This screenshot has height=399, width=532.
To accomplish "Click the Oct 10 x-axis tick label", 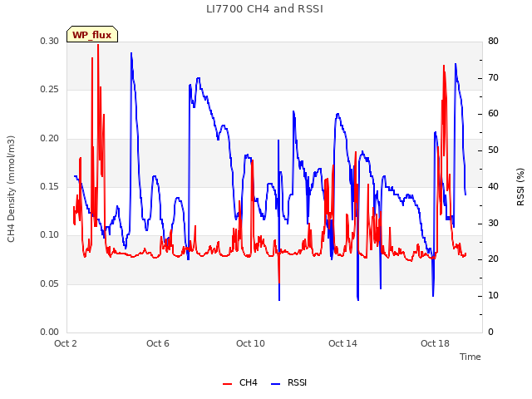I will tap(250, 343).
